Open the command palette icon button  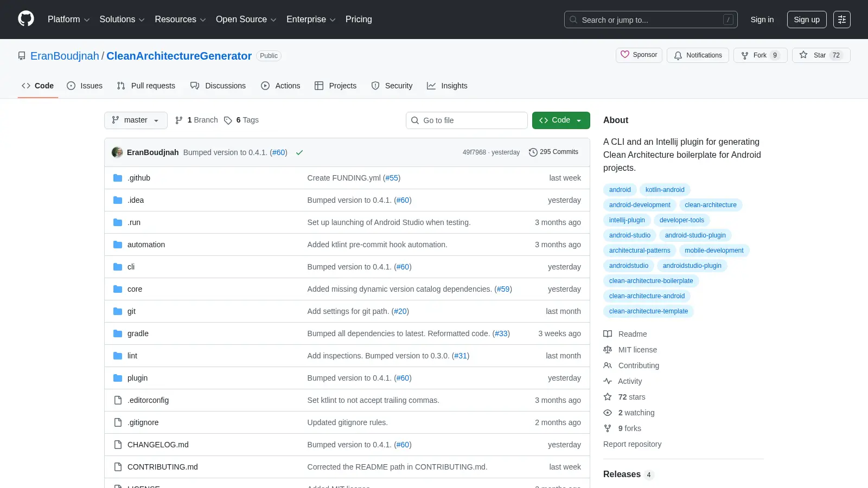842,20
